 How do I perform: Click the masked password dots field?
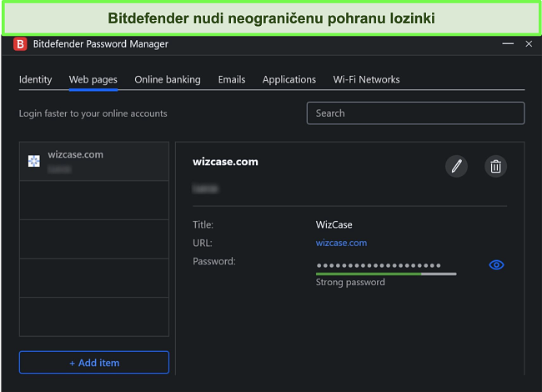point(379,265)
